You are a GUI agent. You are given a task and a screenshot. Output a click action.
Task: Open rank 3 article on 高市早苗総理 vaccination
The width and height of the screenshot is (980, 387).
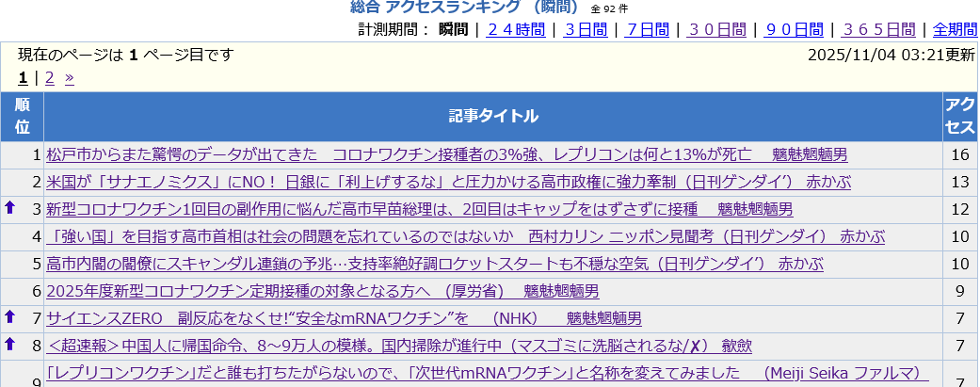tap(419, 209)
